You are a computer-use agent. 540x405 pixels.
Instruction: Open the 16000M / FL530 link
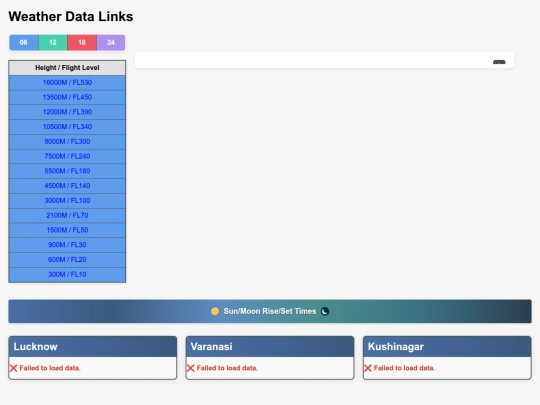pyautogui.click(x=67, y=82)
